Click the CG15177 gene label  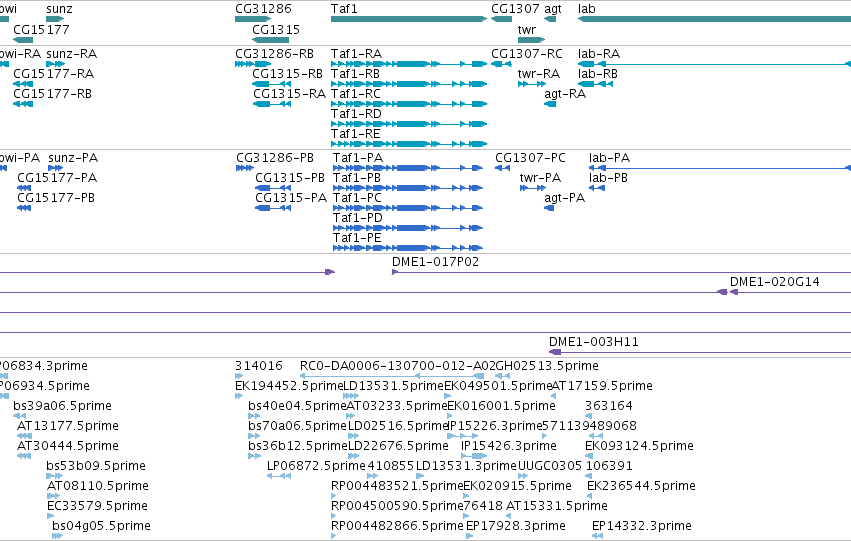(x=41, y=30)
